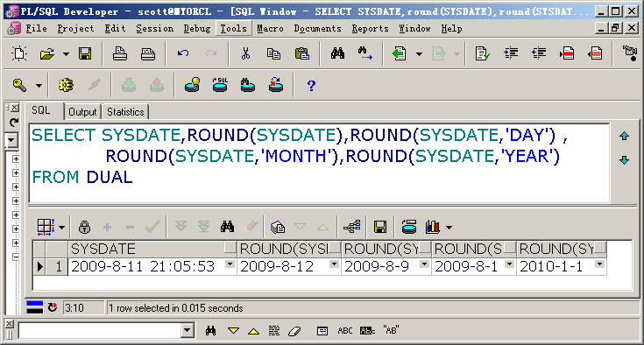Viewport: 644px width, 345px height.
Task: Click the Undo arrow icon
Action: click(183, 53)
